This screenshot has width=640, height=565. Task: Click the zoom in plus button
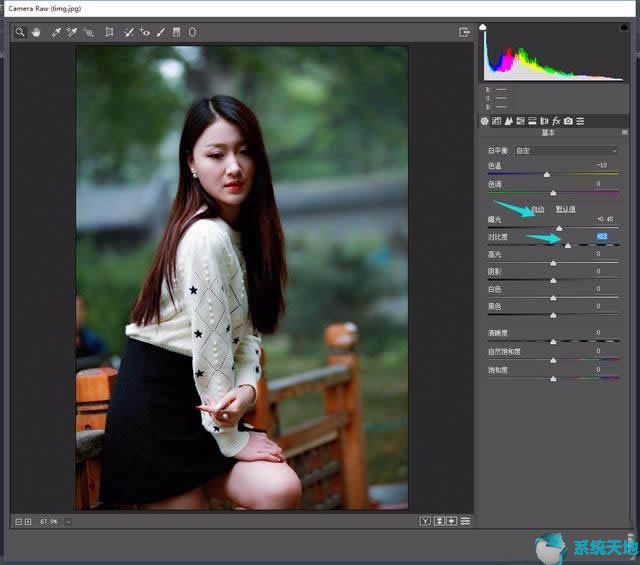click(28, 522)
